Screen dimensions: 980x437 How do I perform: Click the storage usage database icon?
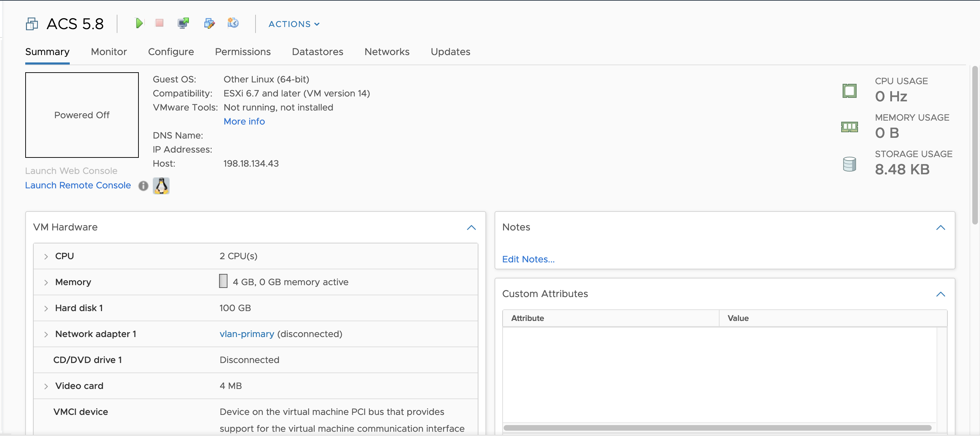pyautogui.click(x=849, y=164)
